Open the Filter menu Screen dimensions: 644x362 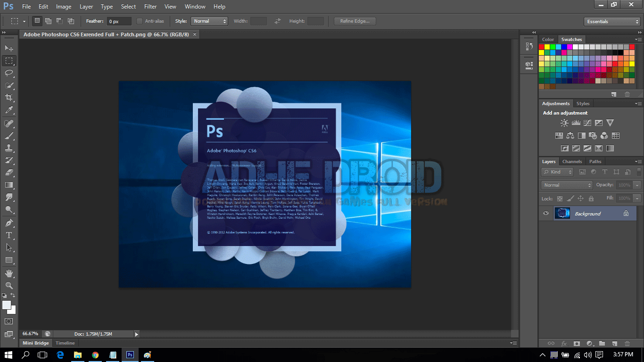pos(150,7)
